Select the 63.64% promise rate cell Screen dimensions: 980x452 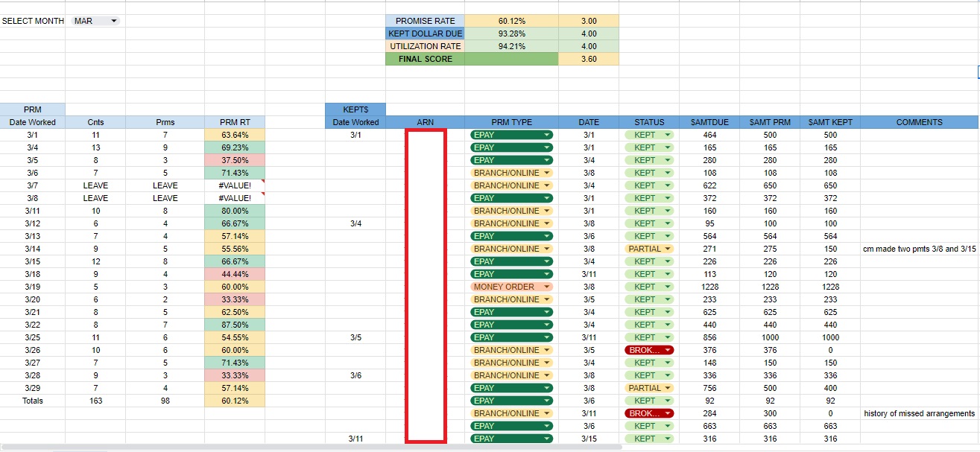click(x=235, y=135)
